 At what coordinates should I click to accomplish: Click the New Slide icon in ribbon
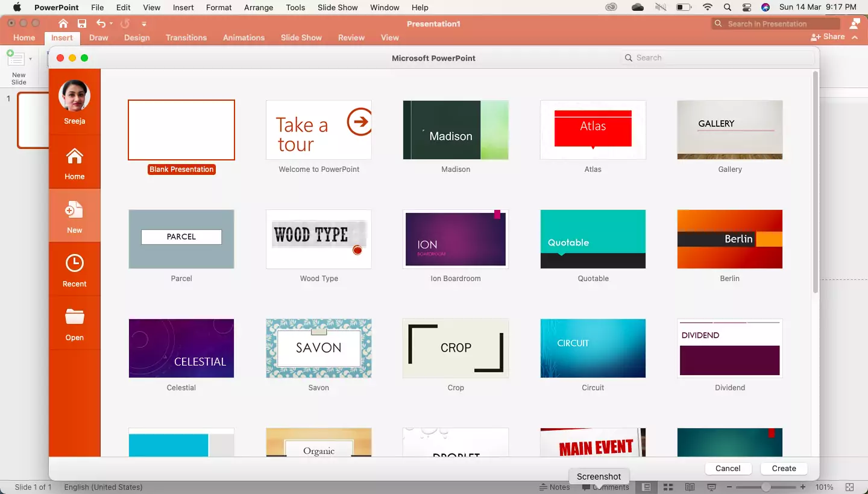(x=15, y=59)
